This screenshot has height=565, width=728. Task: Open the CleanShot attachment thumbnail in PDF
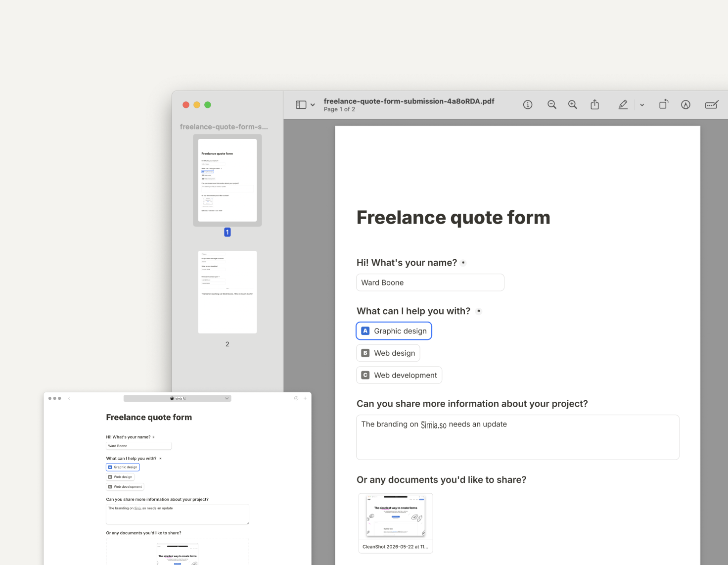point(396,523)
